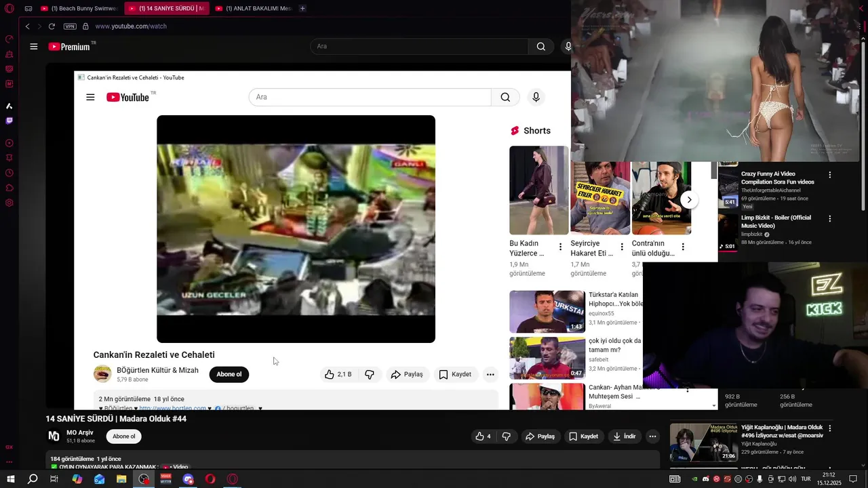Click the Limp Bizkit - Boiler video title

pos(776,222)
